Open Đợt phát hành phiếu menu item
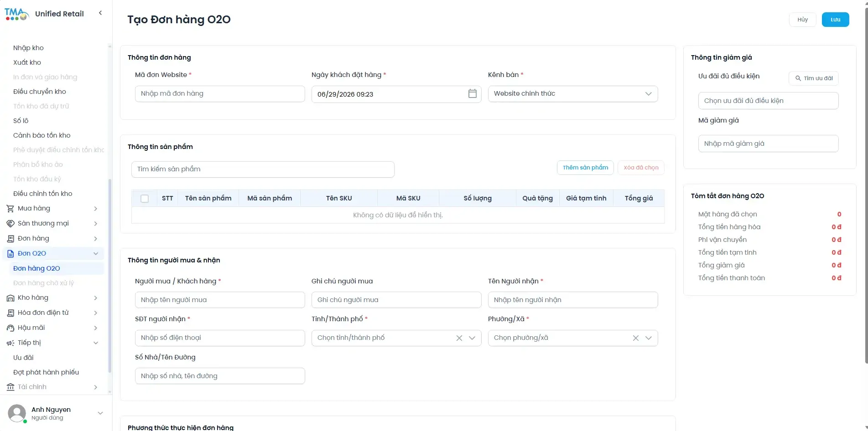 (x=46, y=372)
